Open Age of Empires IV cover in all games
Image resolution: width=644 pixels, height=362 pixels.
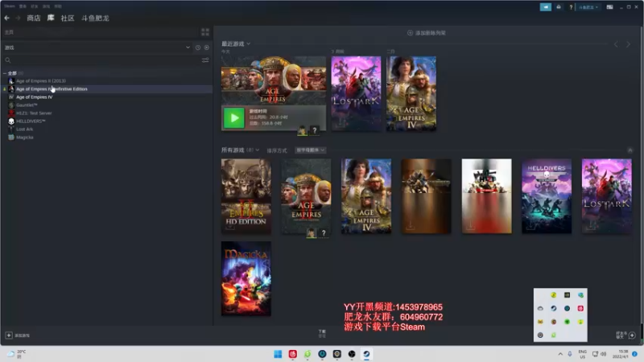(366, 196)
